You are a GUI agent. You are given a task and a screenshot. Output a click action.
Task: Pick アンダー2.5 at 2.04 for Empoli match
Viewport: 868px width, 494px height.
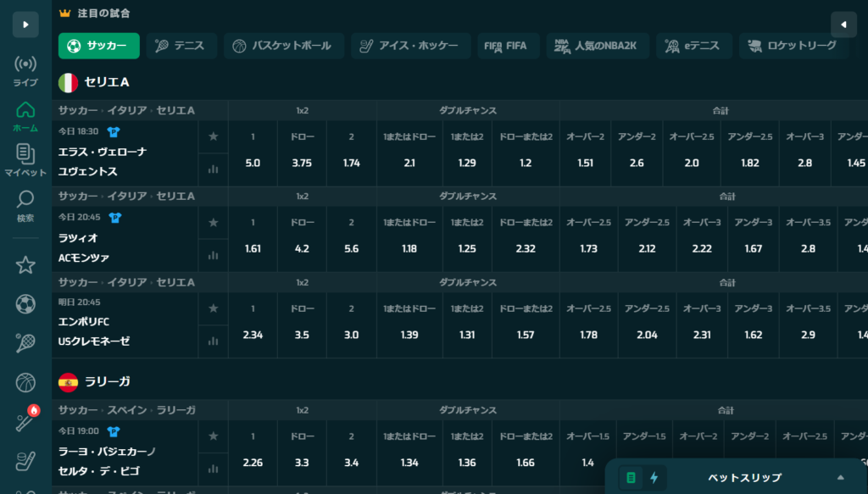(647, 325)
